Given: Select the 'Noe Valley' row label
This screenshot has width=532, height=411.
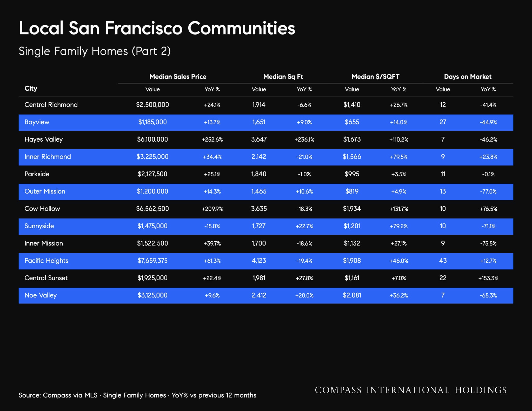Looking at the screenshot, I should [x=41, y=295].
